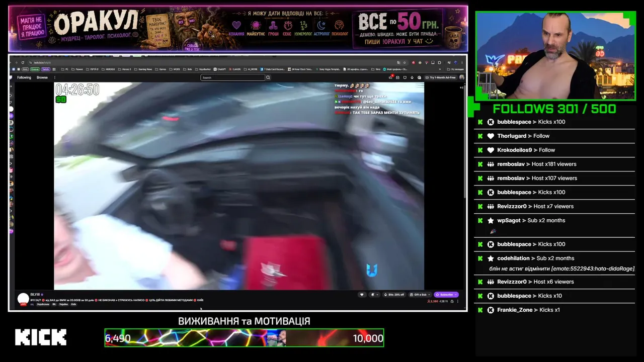The height and width of the screenshot is (362, 644).
Task: Click the 04:26:50 stream timer overlay
Action: (77, 89)
